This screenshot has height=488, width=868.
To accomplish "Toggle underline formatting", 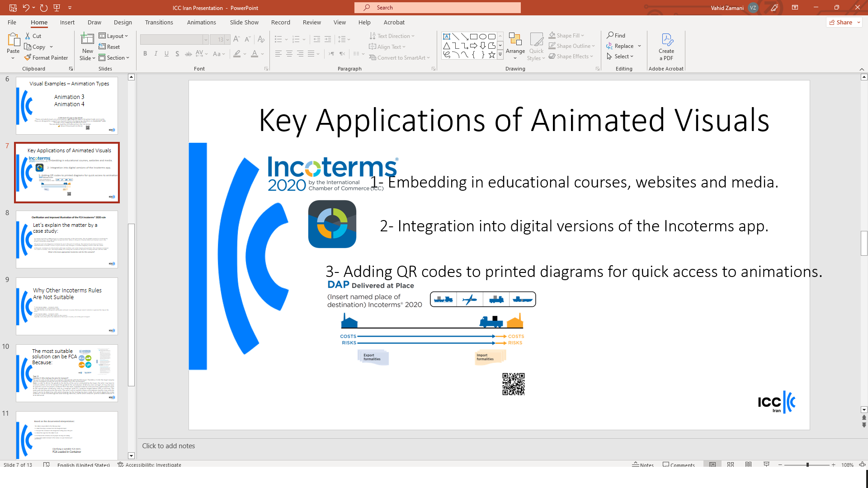I will [x=167, y=54].
